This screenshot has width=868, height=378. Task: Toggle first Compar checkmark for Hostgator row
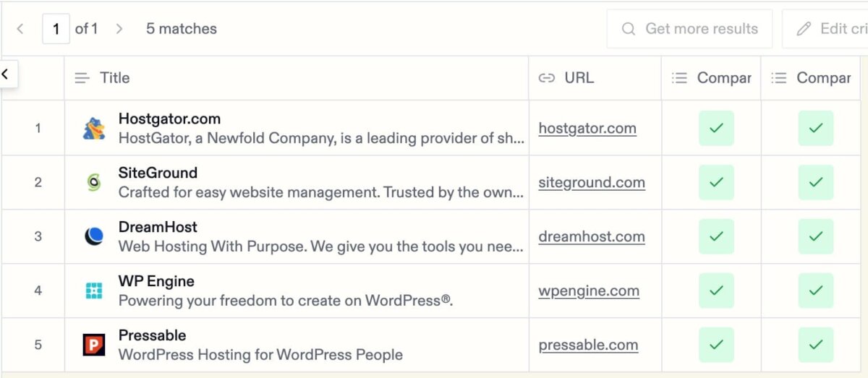click(x=716, y=128)
